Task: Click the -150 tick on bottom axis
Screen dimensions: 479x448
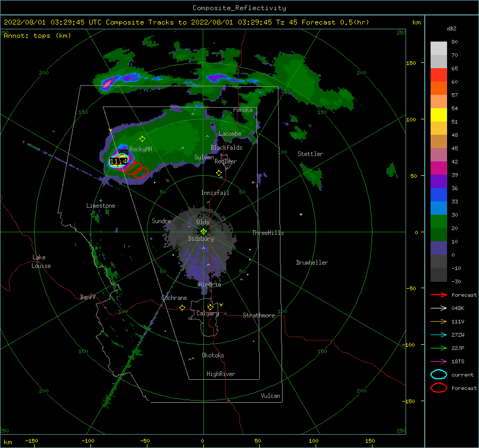Action: pyautogui.click(x=31, y=441)
